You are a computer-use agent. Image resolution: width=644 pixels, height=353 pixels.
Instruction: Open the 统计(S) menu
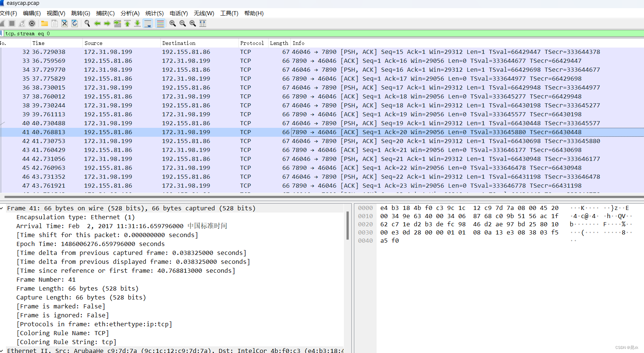pos(155,13)
